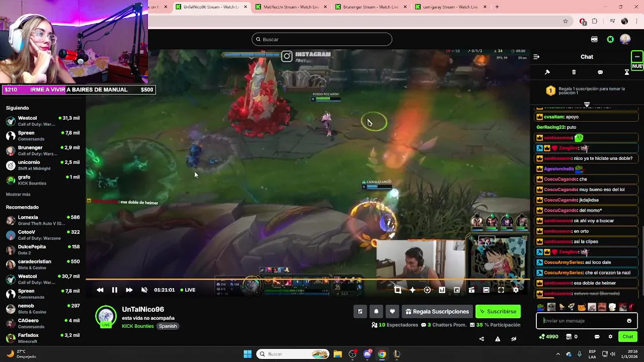The height and width of the screenshot is (362, 644).
Task: Click the circular playback speed icon
Action: click(x=427, y=290)
